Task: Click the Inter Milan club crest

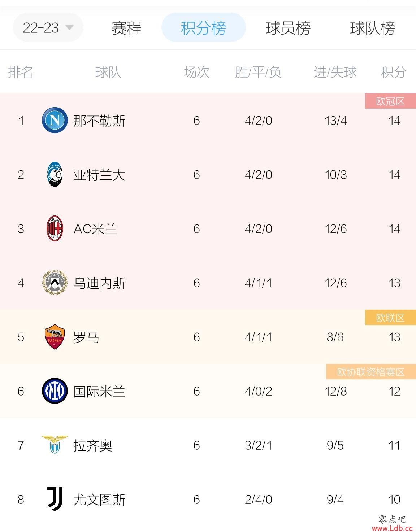Action: [x=55, y=391]
